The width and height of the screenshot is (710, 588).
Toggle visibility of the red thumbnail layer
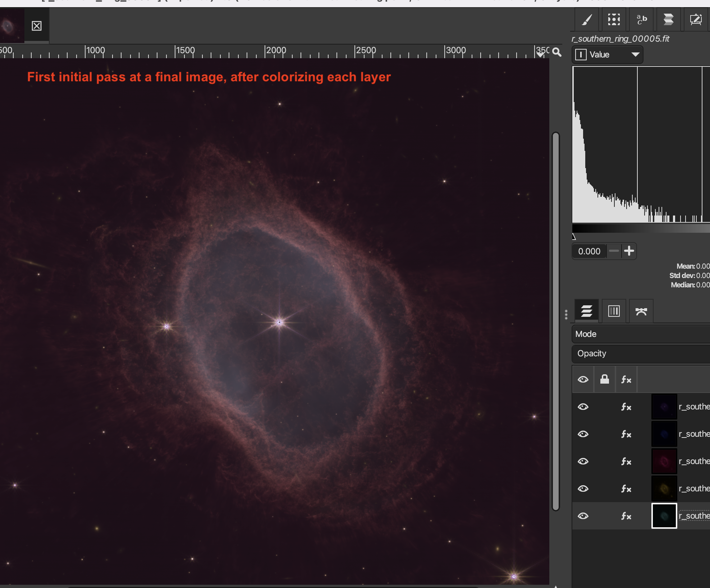click(x=583, y=461)
